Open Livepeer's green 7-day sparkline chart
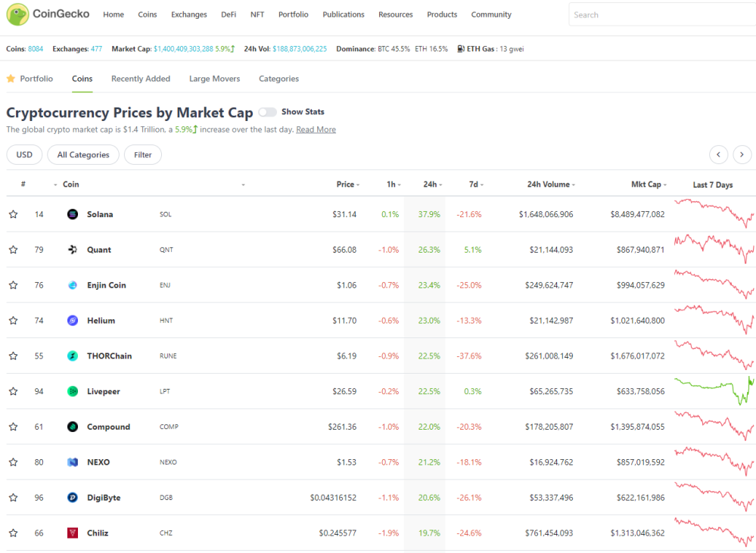 point(714,391)
